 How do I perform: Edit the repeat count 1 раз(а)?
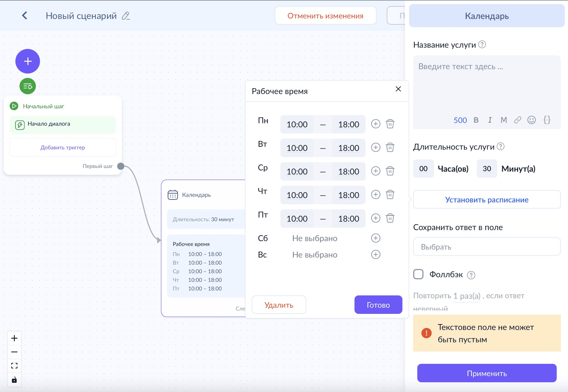pos(467,296)
